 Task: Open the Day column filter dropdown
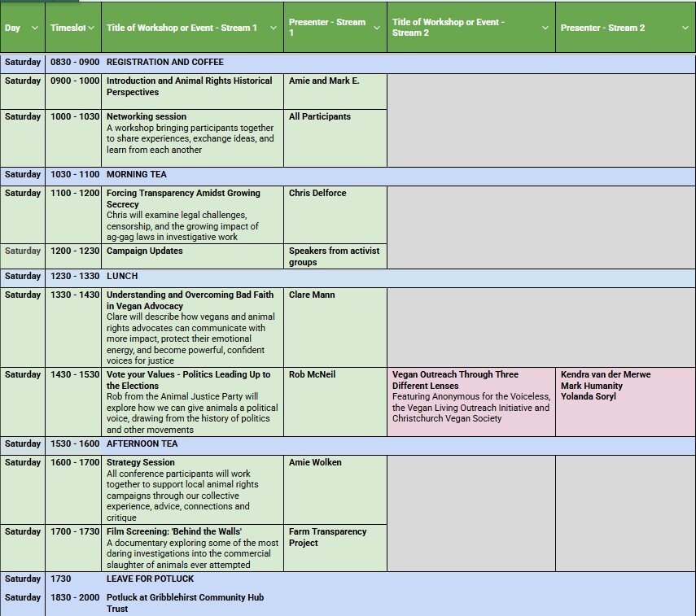(35, 28)
